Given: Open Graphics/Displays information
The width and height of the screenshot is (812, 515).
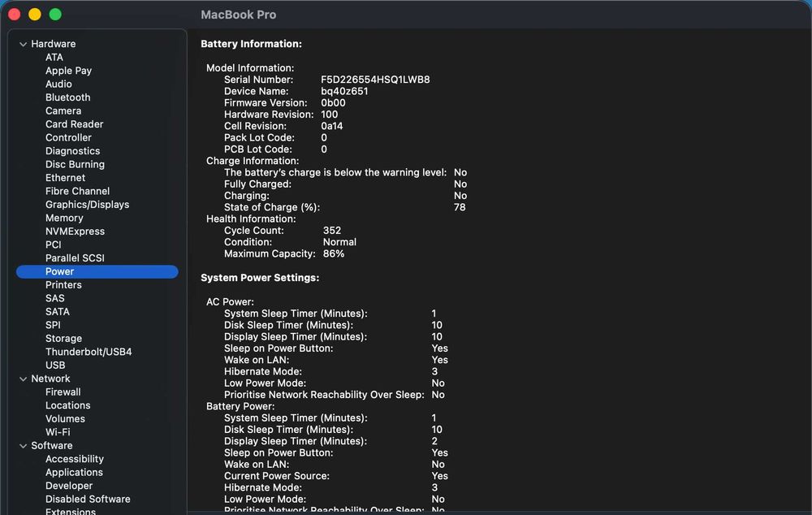Looking at the screenshot, I should point(87,205).
